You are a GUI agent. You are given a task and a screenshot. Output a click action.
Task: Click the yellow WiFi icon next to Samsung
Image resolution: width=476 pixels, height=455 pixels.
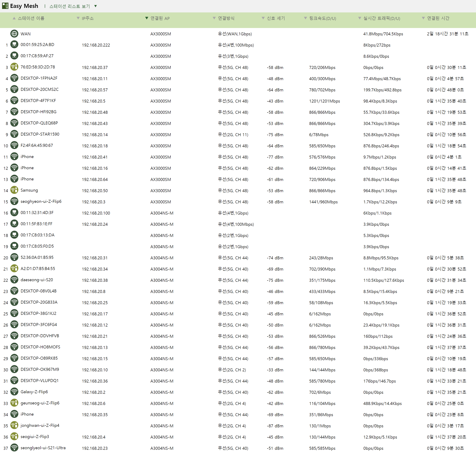pos(14,190)
